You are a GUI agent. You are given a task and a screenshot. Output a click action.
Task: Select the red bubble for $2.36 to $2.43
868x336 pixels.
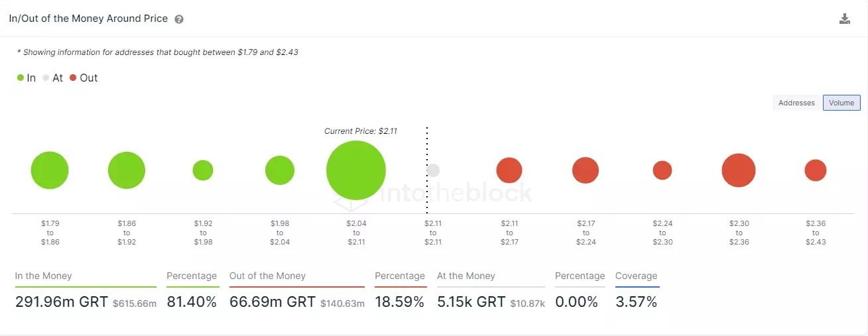816,170
